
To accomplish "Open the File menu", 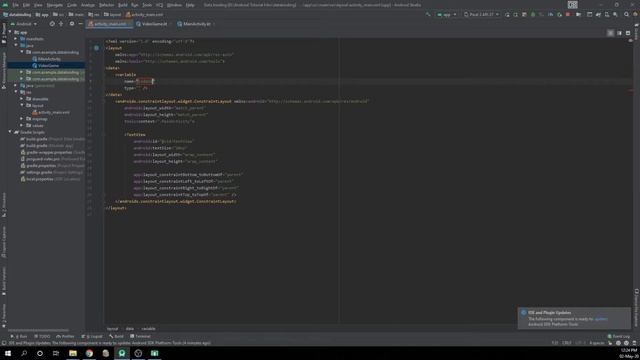I will point(15,5).
